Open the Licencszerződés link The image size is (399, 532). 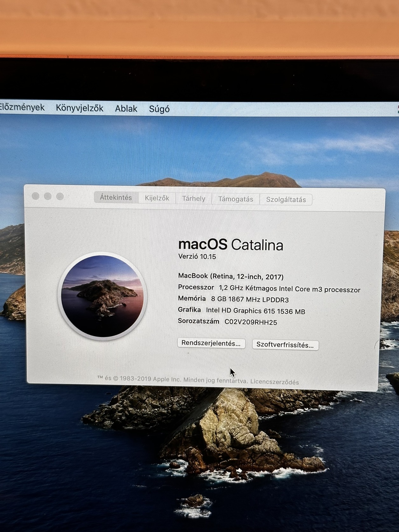coord(274,382)
